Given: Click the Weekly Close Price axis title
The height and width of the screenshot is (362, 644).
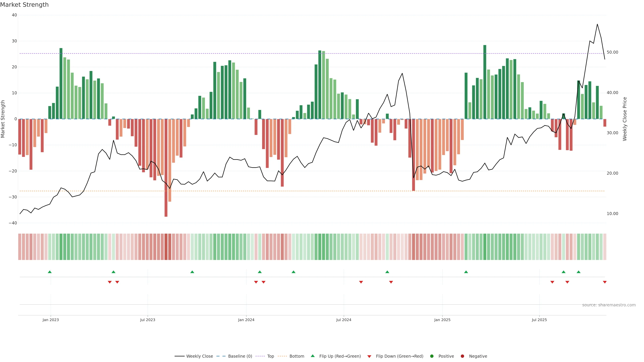Looking at the screenshot, I should [625, 119].
